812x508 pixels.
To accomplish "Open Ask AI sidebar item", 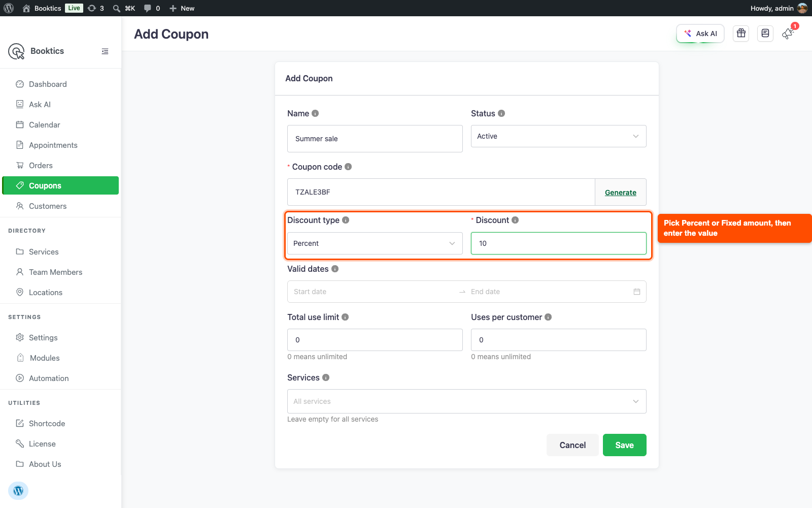I will coord(60,105).
